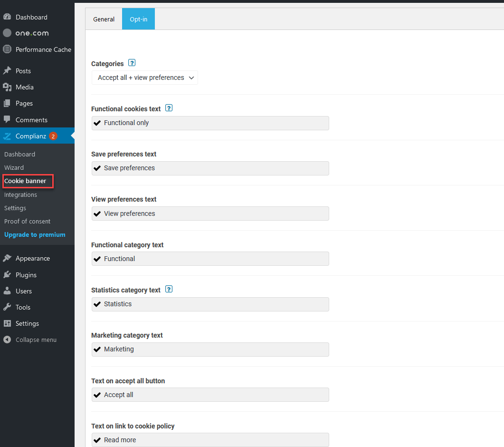The width and height of the screenshot is (504, 447).
Task: Open help tooltip next to Categories
Action: pos(132,63)
